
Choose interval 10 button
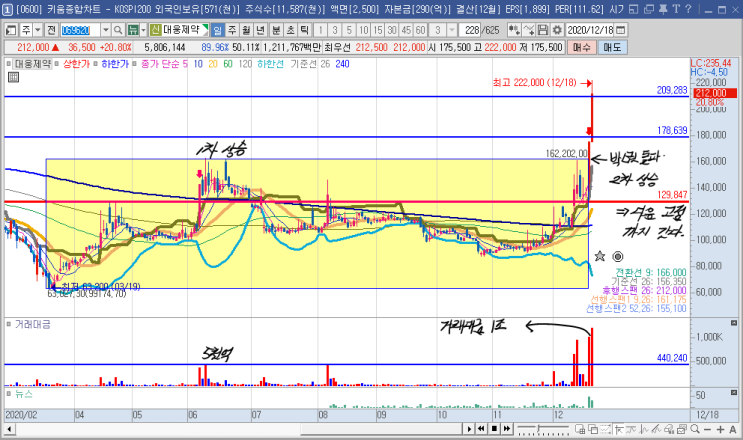coord(363,30)
